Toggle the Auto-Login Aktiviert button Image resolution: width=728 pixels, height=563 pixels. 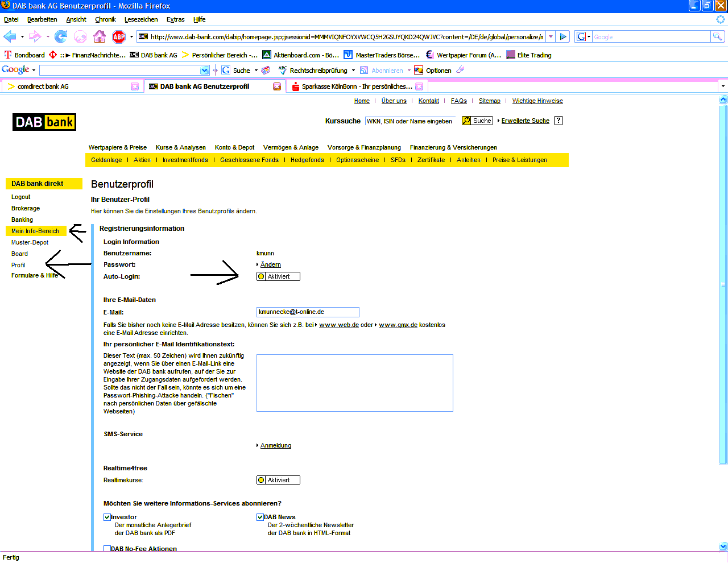click(278, 276)
